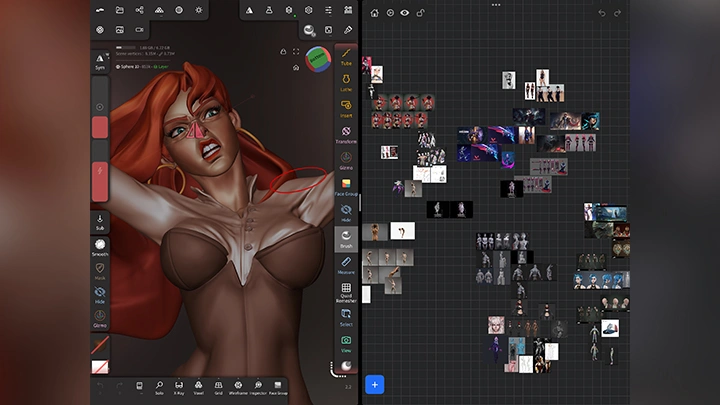720x405 pixels.
Task: Select the Measure tool
Action: click(x=346, y=265)
